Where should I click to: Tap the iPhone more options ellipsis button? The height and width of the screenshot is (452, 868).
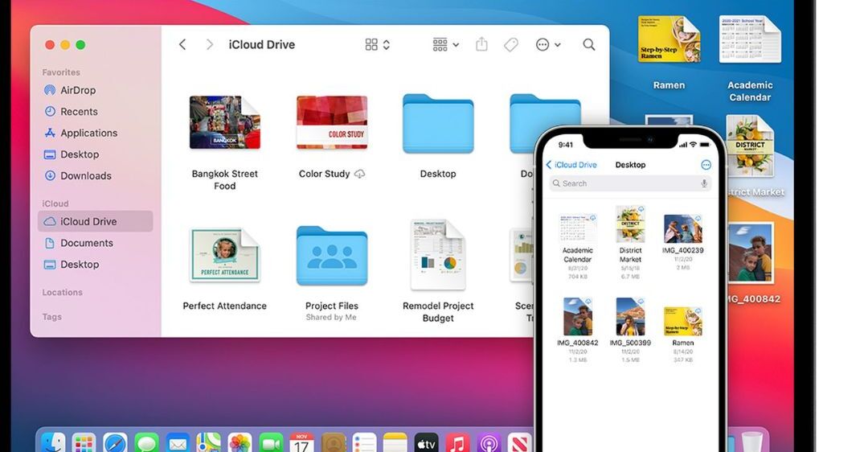tap(706, 165)
